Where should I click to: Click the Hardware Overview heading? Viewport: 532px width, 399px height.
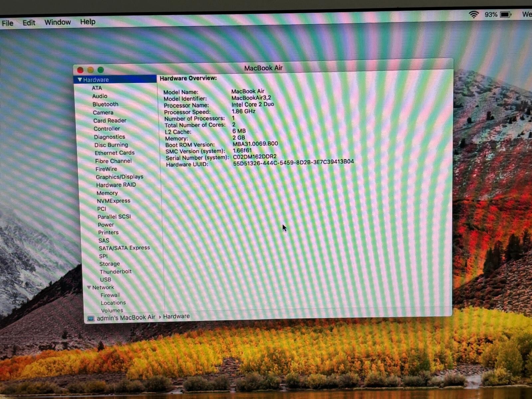pos(188,78)
